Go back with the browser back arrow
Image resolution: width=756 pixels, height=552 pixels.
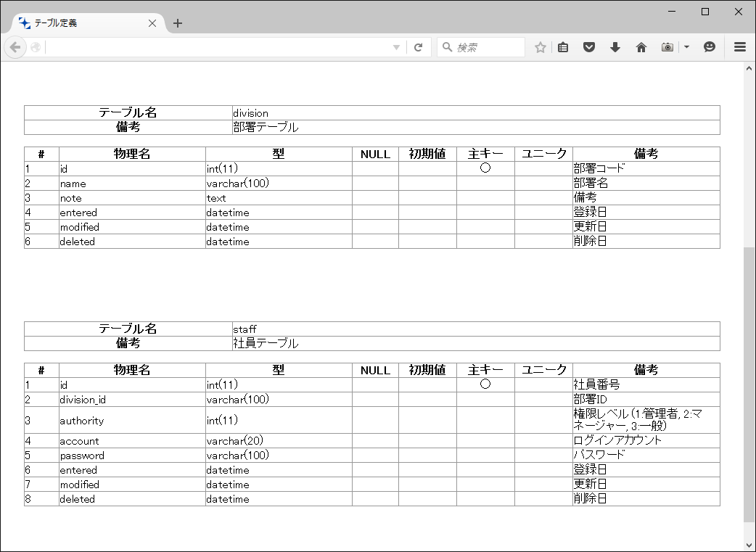pos(15,47)
